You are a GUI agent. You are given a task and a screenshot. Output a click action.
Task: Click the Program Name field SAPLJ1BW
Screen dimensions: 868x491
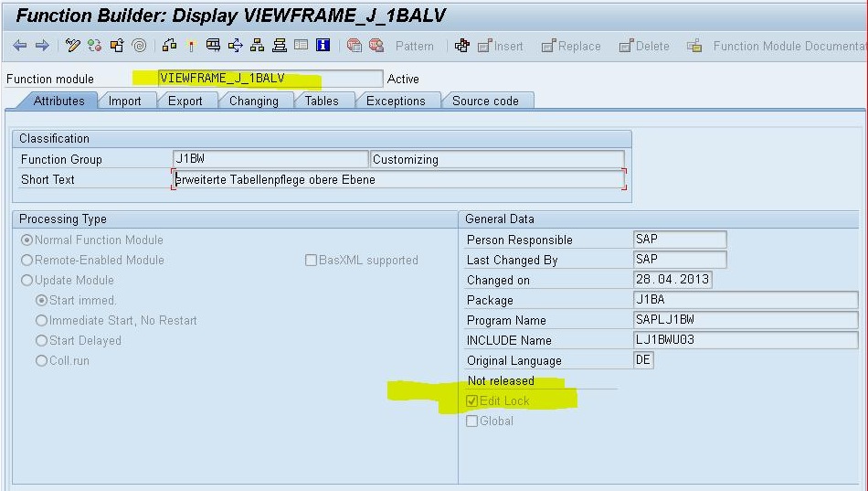(746, 320)
